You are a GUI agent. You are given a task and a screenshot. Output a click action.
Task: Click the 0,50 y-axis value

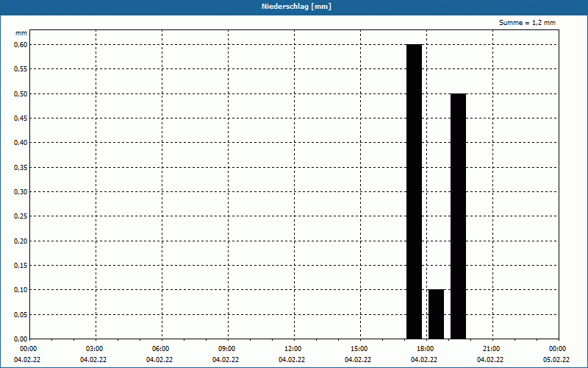(x=21, y=94)
